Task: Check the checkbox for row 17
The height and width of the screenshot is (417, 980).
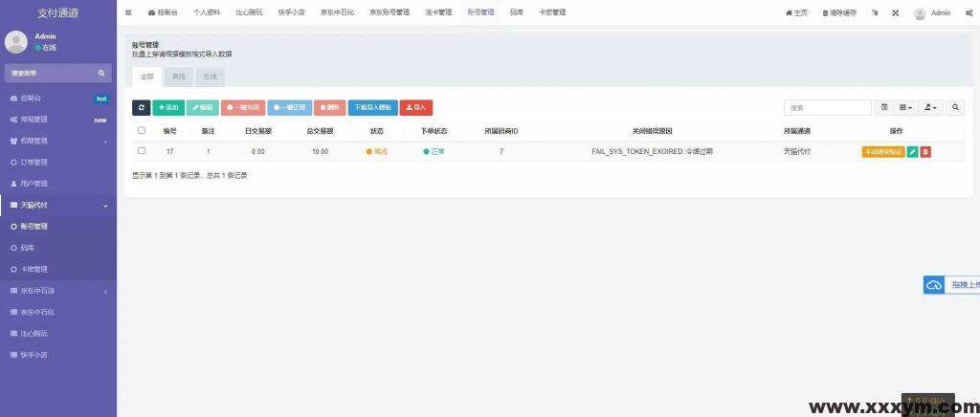Action: point(142,151)
